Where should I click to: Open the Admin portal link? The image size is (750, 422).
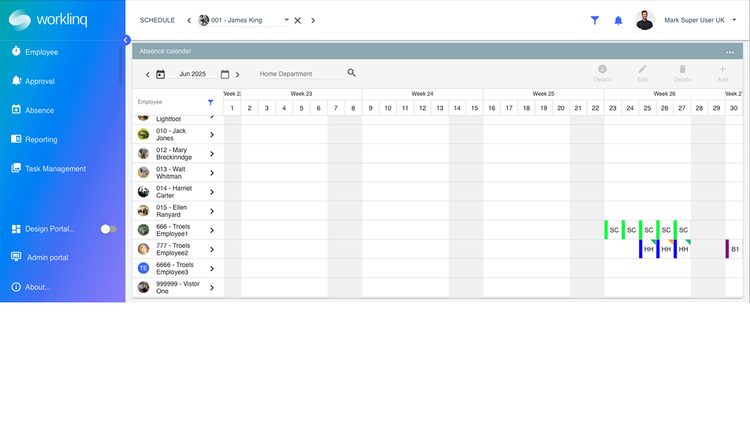(40, 257)
